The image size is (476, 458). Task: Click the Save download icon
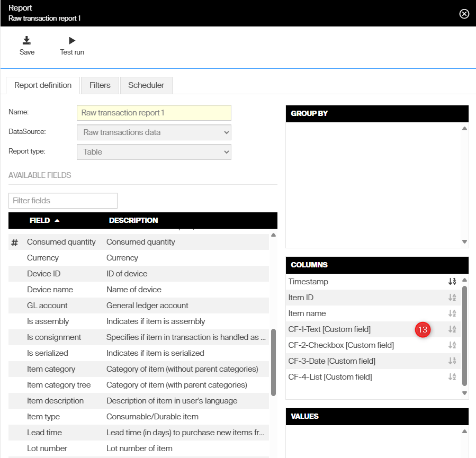pyautogui.click(x=26, y=41)
